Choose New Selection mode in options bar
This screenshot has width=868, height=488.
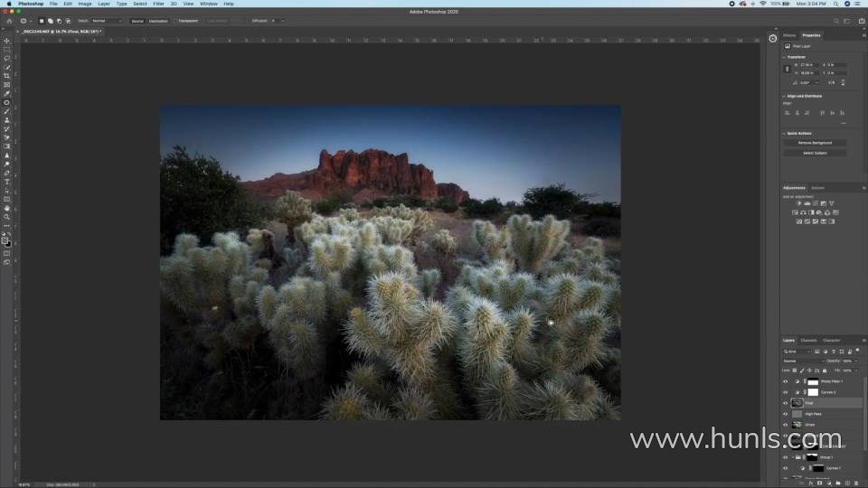(41, 21)
